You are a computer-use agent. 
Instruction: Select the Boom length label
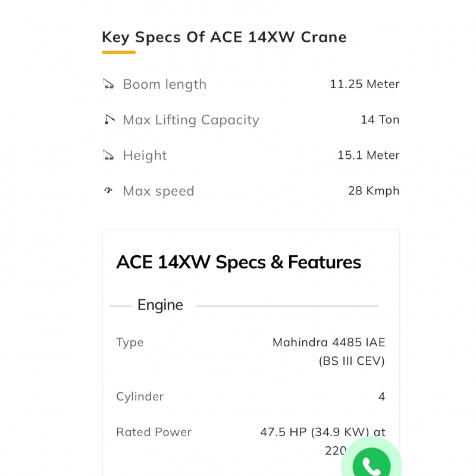164,84
